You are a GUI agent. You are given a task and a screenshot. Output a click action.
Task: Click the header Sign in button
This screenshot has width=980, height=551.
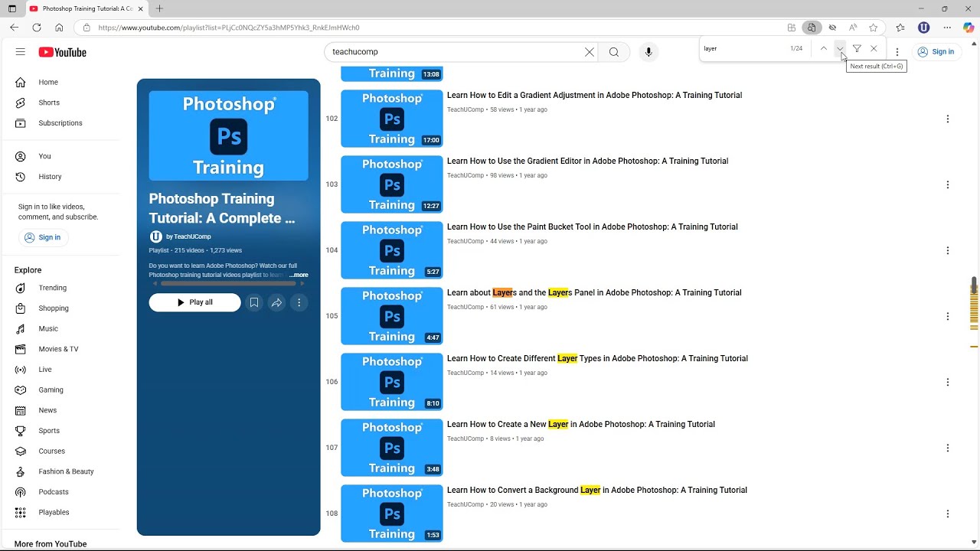pos(936,52)
